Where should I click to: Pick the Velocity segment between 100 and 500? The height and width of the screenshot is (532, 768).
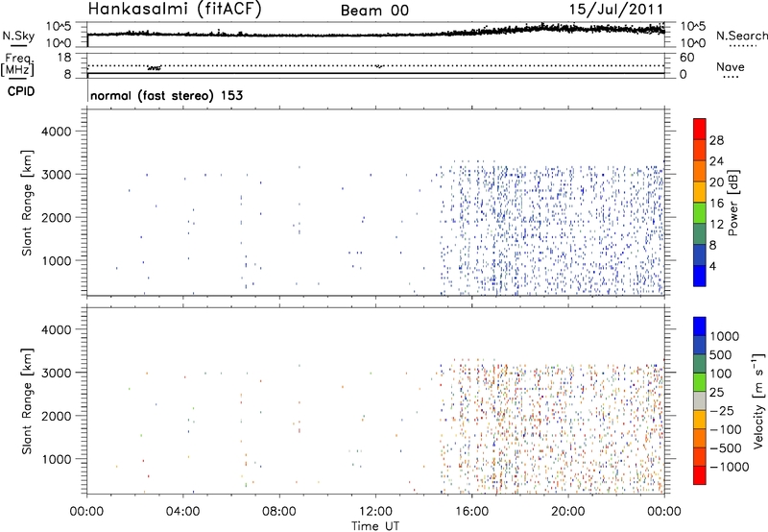point(700,364)
